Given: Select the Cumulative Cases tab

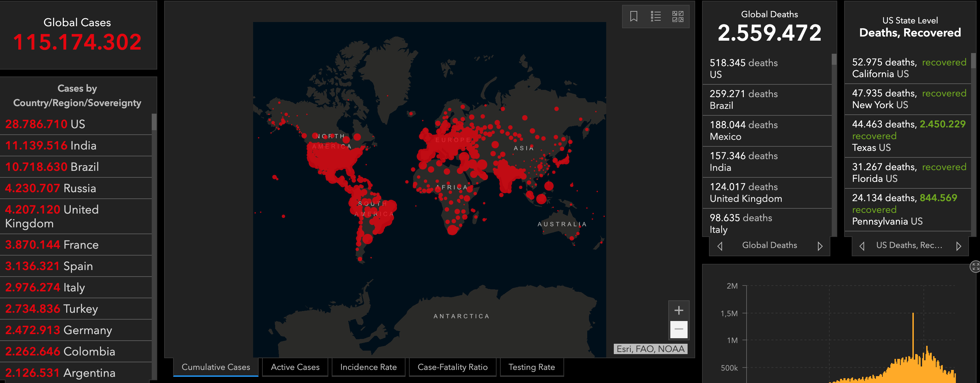Looking at the screenshot, I should coord(216,367).
